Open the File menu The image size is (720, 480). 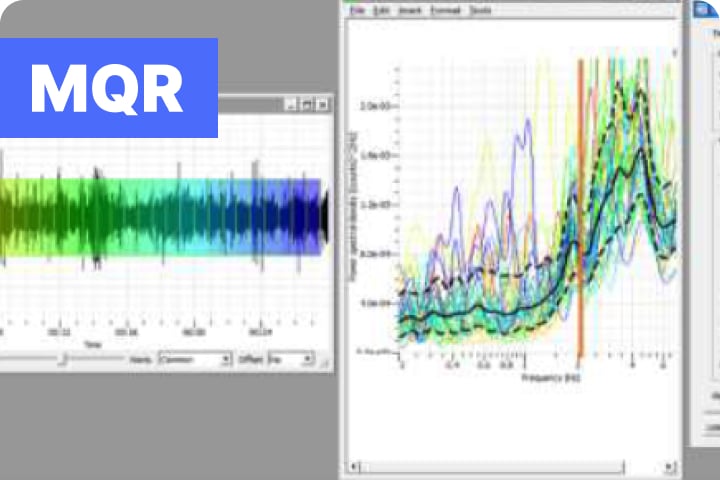(x=357, y=10)
